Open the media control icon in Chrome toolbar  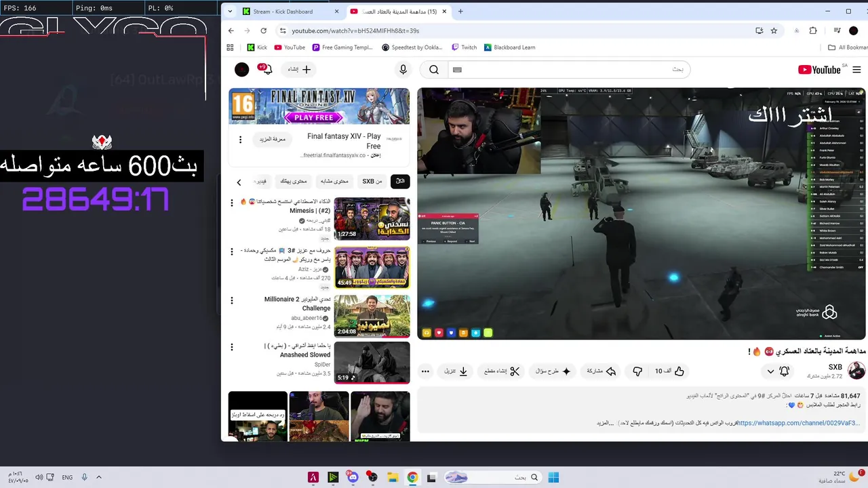(x=837, y=30)
